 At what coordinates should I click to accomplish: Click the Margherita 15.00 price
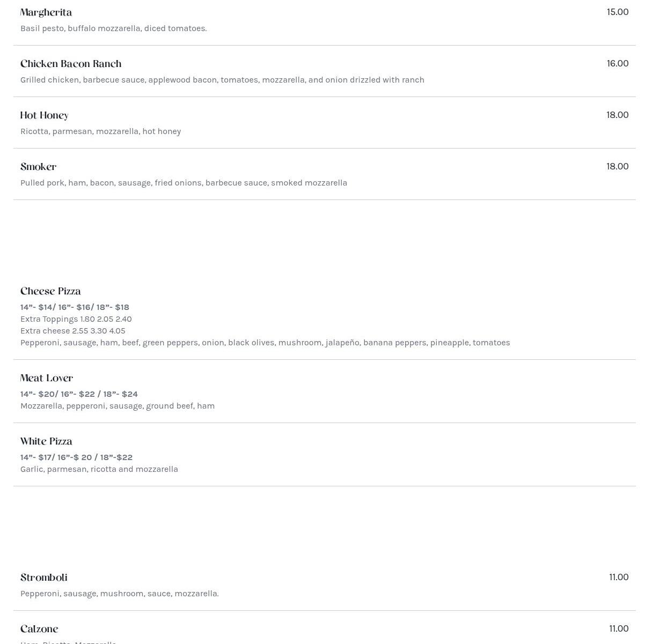coord(618,12)
